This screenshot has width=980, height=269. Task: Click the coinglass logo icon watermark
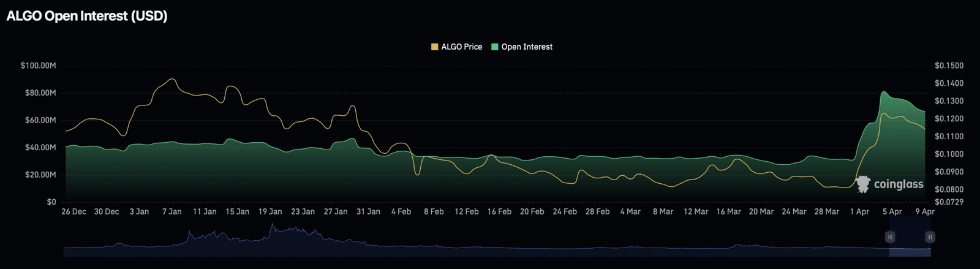[x=863, y=184]
